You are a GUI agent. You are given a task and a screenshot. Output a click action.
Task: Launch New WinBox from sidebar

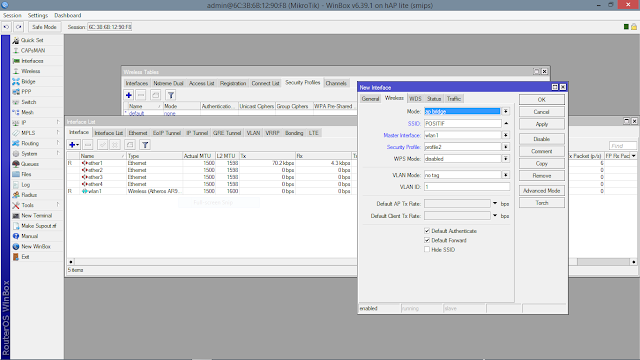click(36, 247)
